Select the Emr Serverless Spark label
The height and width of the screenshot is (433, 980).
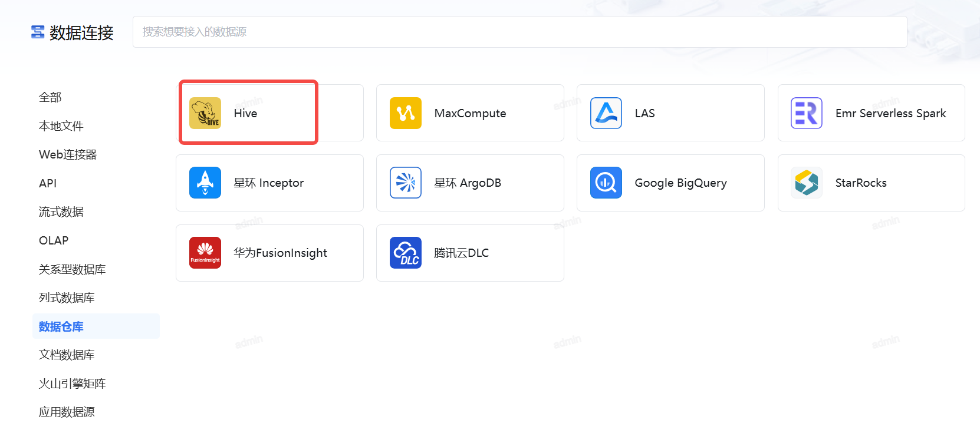(890, 113)
